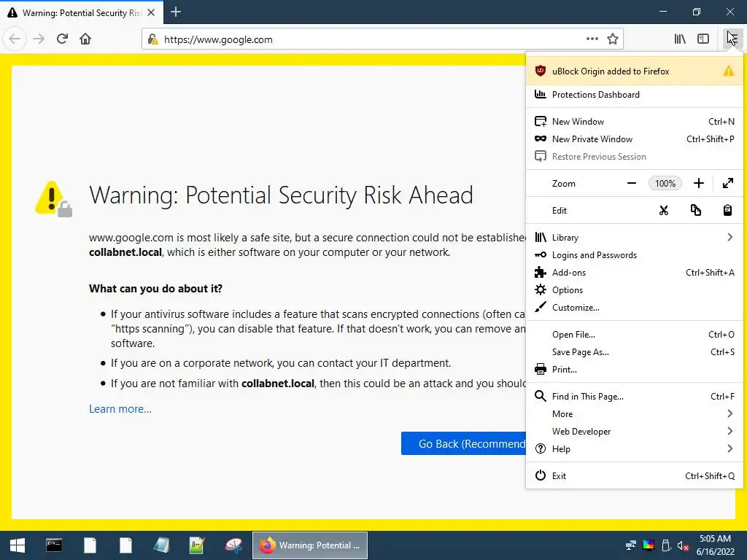Choose Print... from the menu
This screenshot has height=560, width=747.
[x=634, y=370]
